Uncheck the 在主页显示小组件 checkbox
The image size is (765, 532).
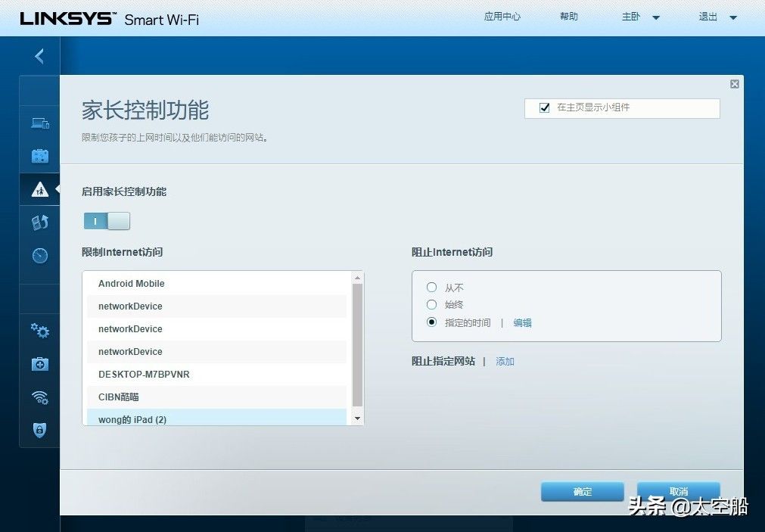(x=544, y=108)
